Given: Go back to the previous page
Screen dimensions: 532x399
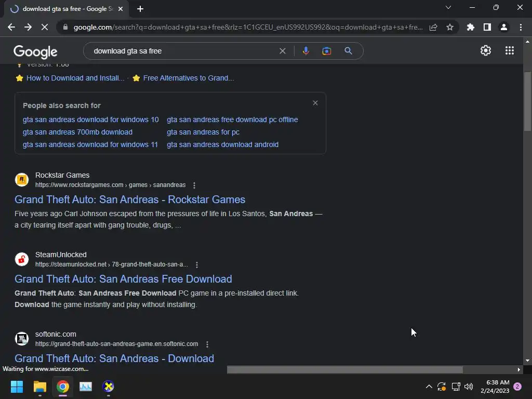Looking at the screenshot, I should [x=11, y=27].
